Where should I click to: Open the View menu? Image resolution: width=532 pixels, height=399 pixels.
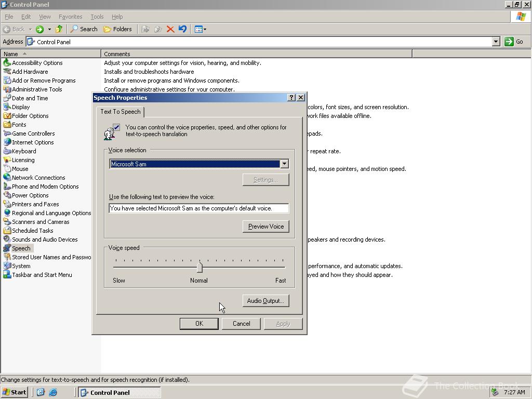tap(45, 17)
